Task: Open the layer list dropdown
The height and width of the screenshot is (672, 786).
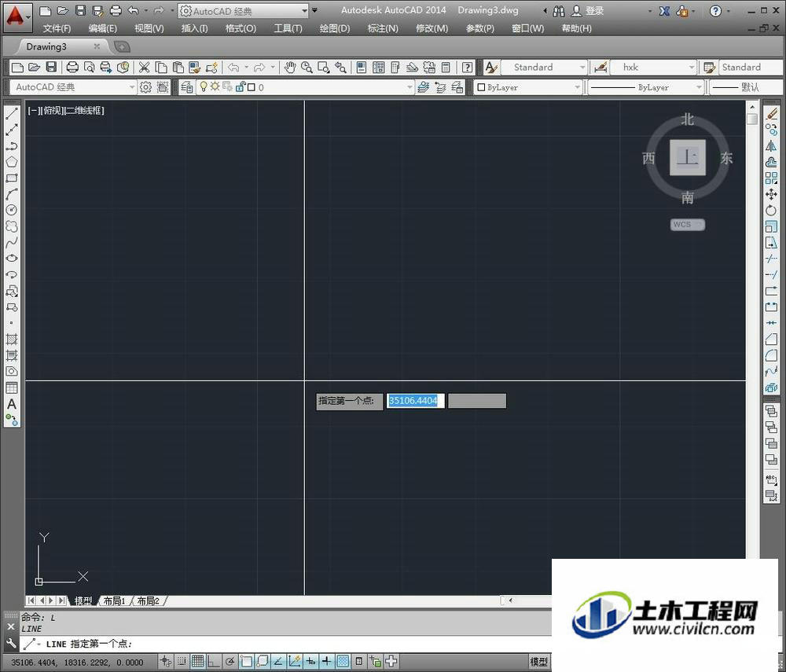Action: (x=410, y=87)
